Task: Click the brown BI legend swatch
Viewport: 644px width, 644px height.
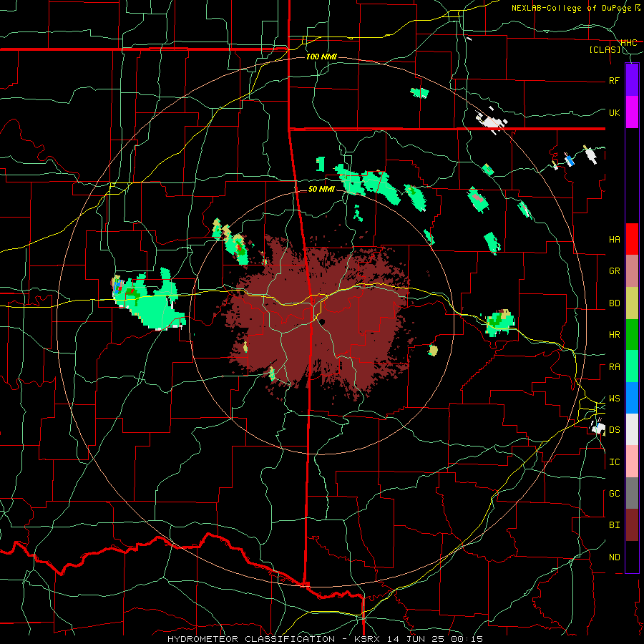Action: click(x=632, y=525)
